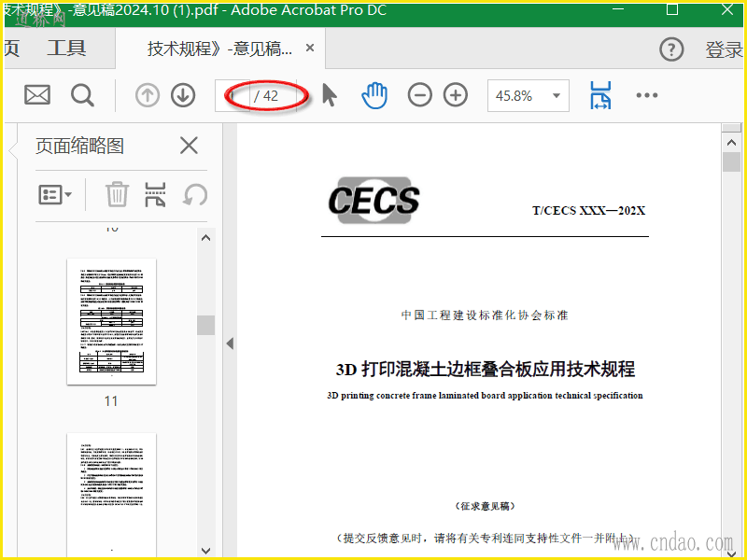Click the 登录 sign-in button
Screen dimensions: 747x560
click(724, 49)
